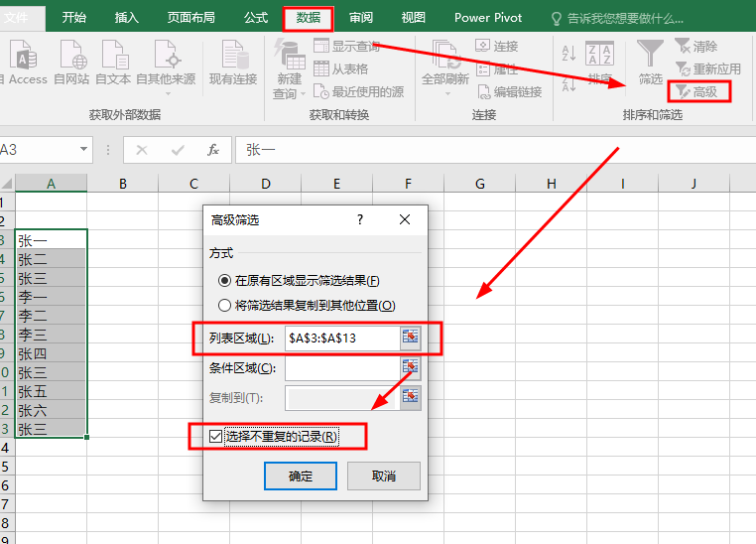Screen dimensions: 756x544
Task: Select cell containing 李一
Action: click(52, 297)
